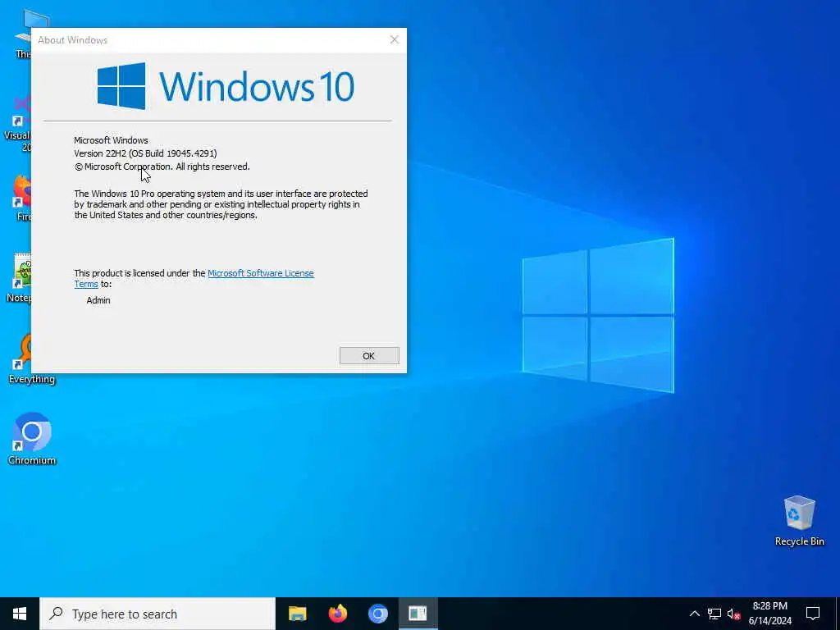Open the Chromium desktop shortcut
The height and width of the screenshot is (630, 840).
[x=32, y=438]
